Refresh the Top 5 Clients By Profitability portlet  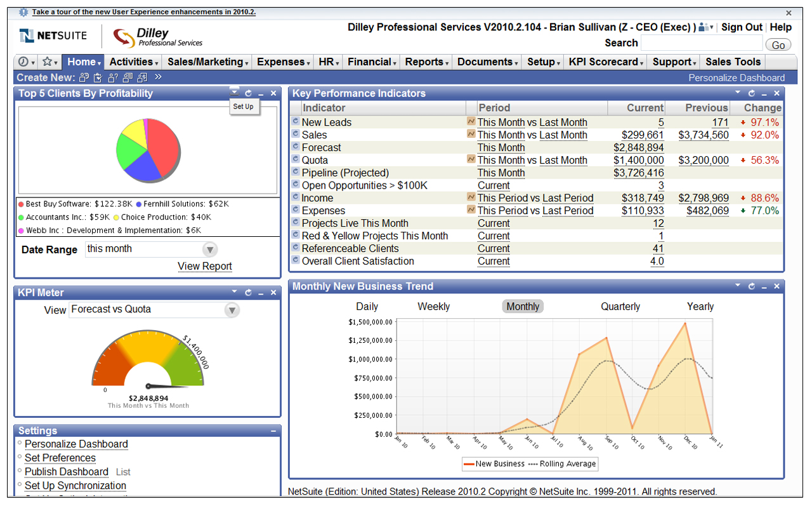248,93
